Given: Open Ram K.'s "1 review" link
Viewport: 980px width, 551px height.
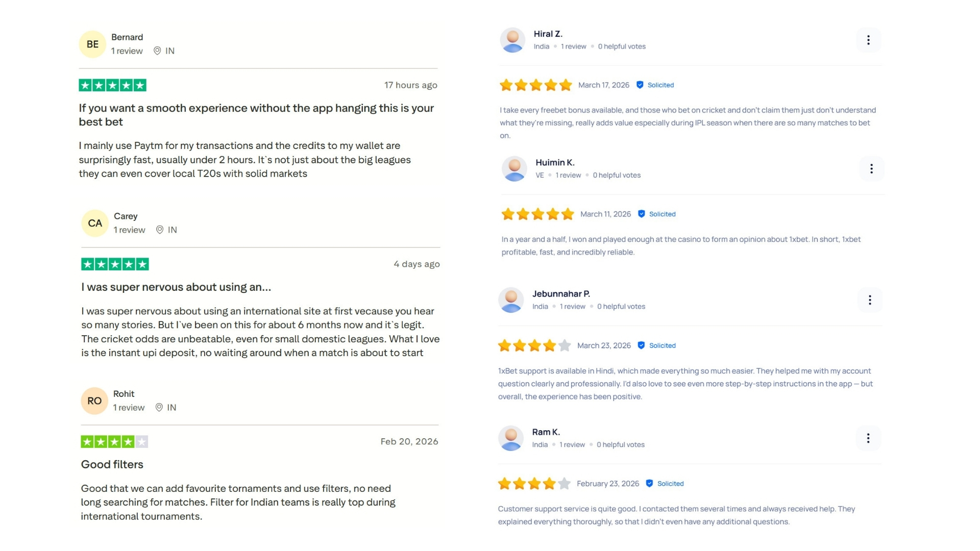Looking at the screenshot, I should pyautogui.click(x=572, y=444).
